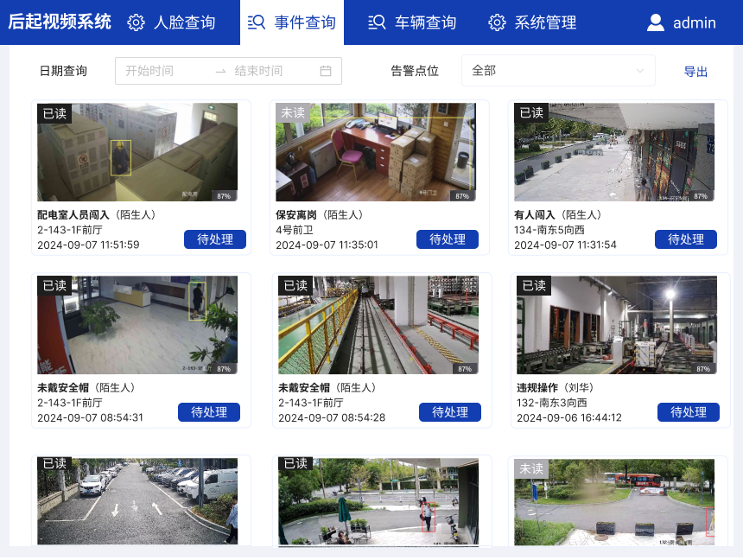Click the 已读 badge on 配电室人员闯入 card
743x560 pixels.
coord(54,113)
